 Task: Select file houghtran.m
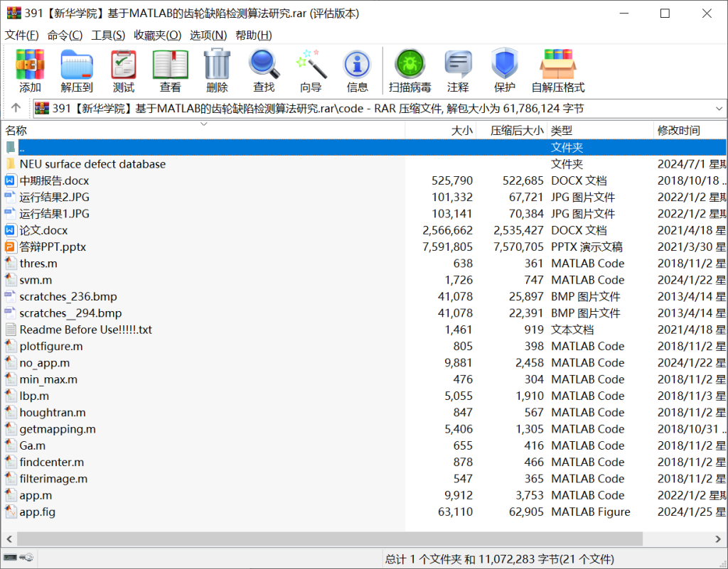[53, 413]
